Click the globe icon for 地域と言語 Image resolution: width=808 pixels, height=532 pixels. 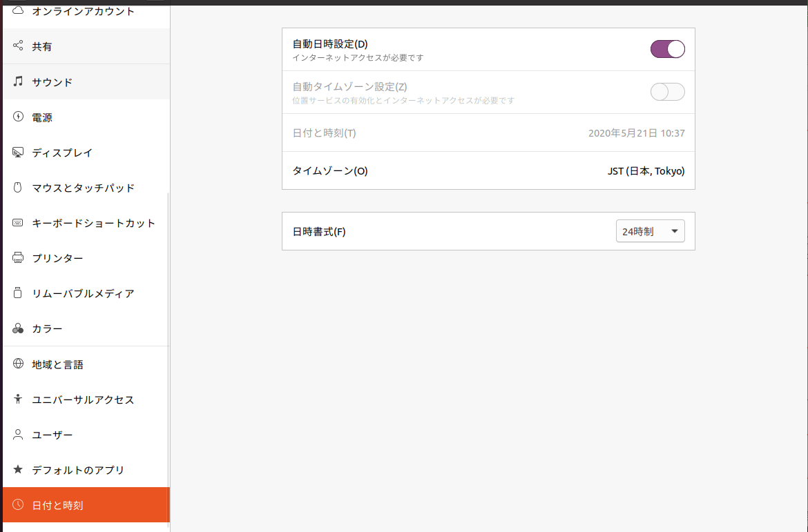18,364
